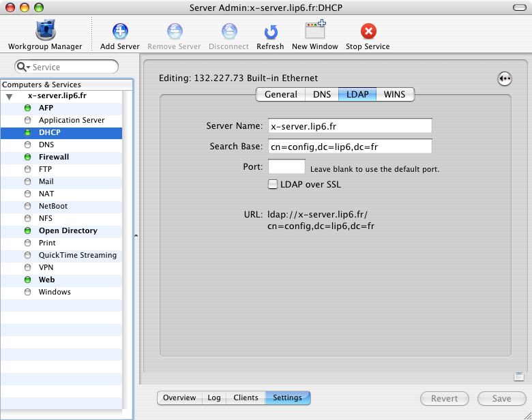Screen dimensions: 532x420
Task: Click the Add Server toolbar icon
Action: click(120, 32)
